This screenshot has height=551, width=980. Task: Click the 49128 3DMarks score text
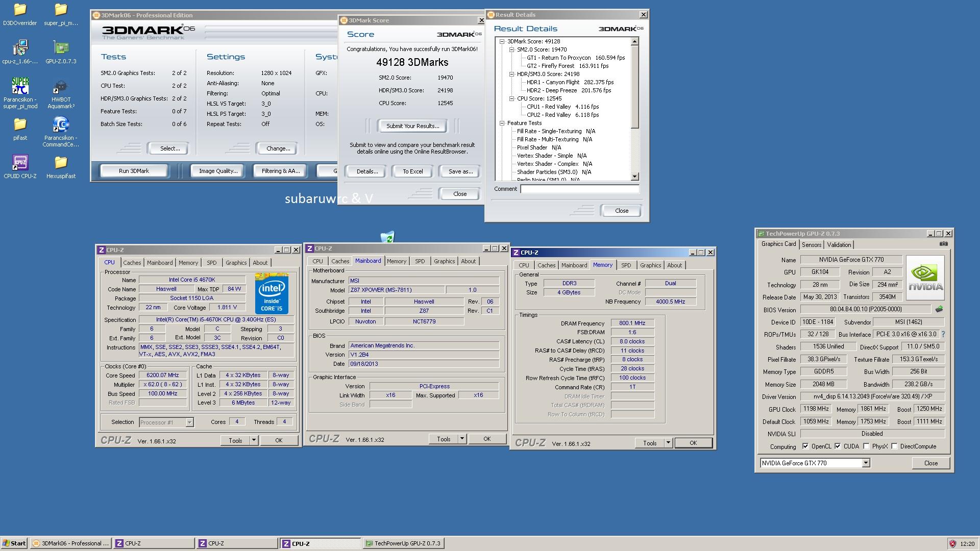(x=412, y=62)
